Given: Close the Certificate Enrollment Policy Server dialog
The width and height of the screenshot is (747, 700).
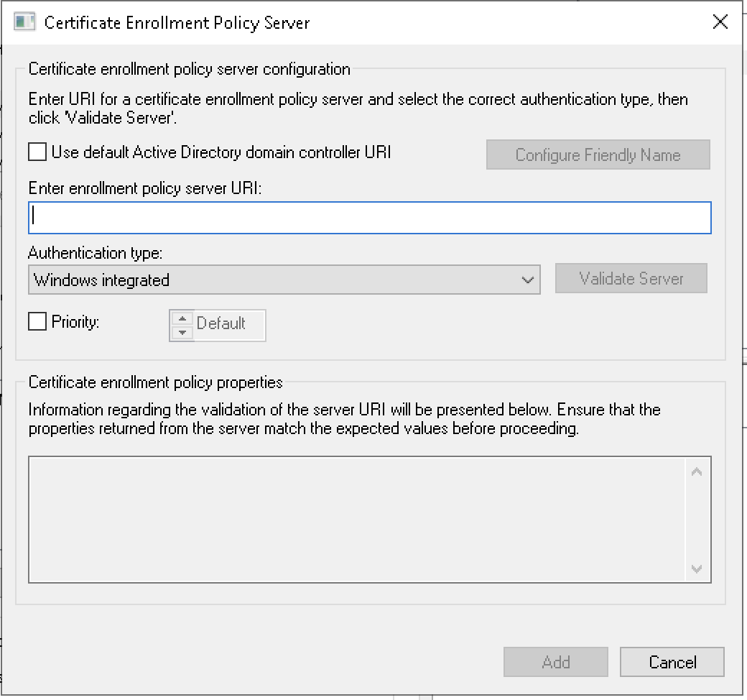Looking at the screenshot, I should tap(720, 22).
